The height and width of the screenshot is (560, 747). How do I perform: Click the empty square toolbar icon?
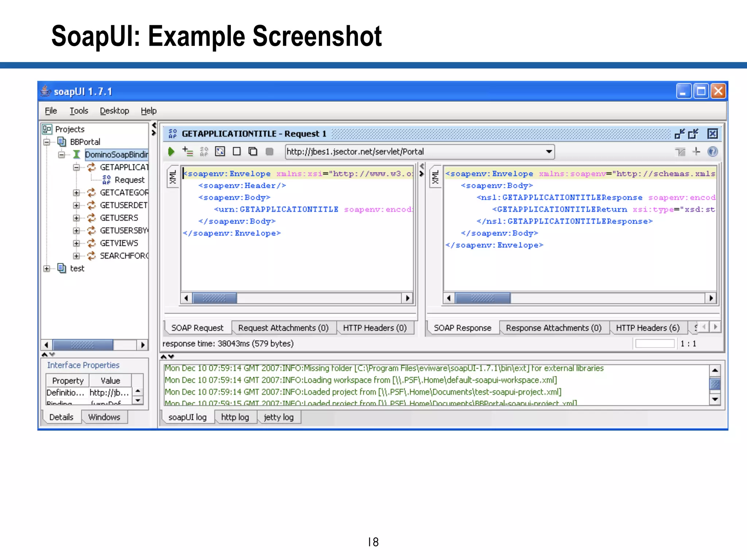coord(237,151)
